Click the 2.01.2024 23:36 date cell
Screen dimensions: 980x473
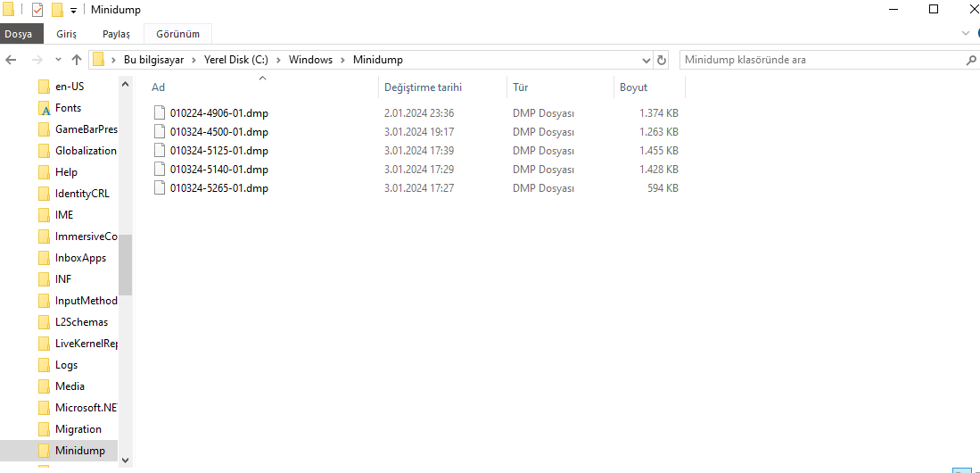coord(419,113)
